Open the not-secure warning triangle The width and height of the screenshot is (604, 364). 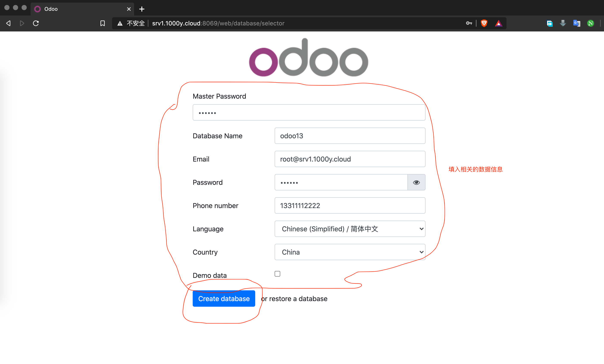[120, 23]
